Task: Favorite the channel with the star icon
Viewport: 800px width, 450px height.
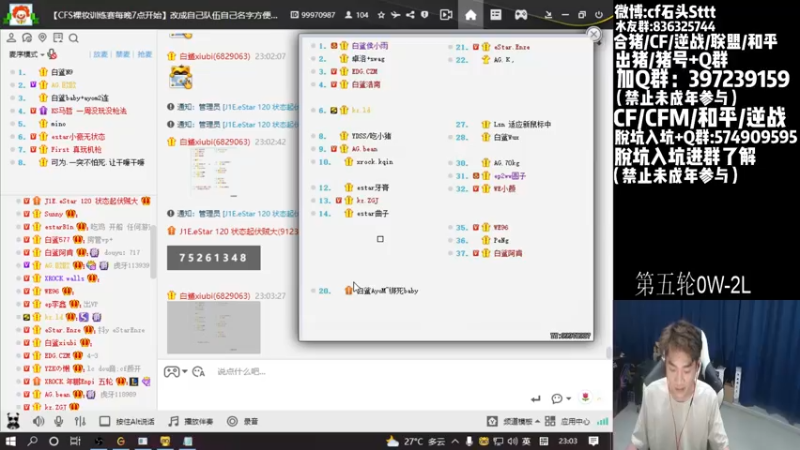Action: [381, 15]
